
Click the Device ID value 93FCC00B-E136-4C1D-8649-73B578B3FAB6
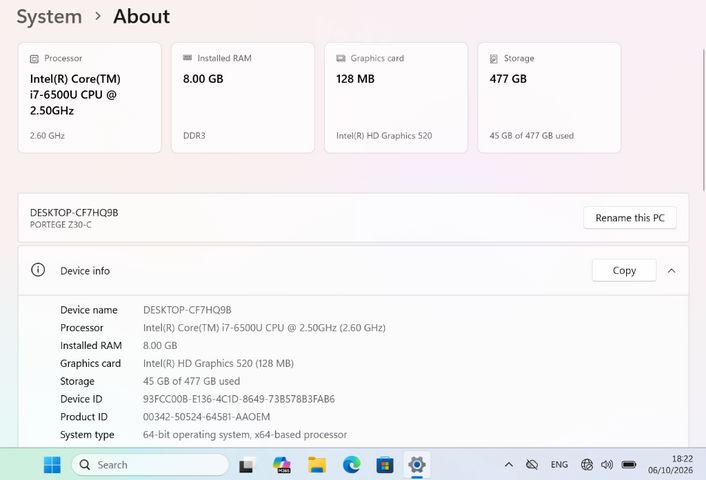(239, 399)
